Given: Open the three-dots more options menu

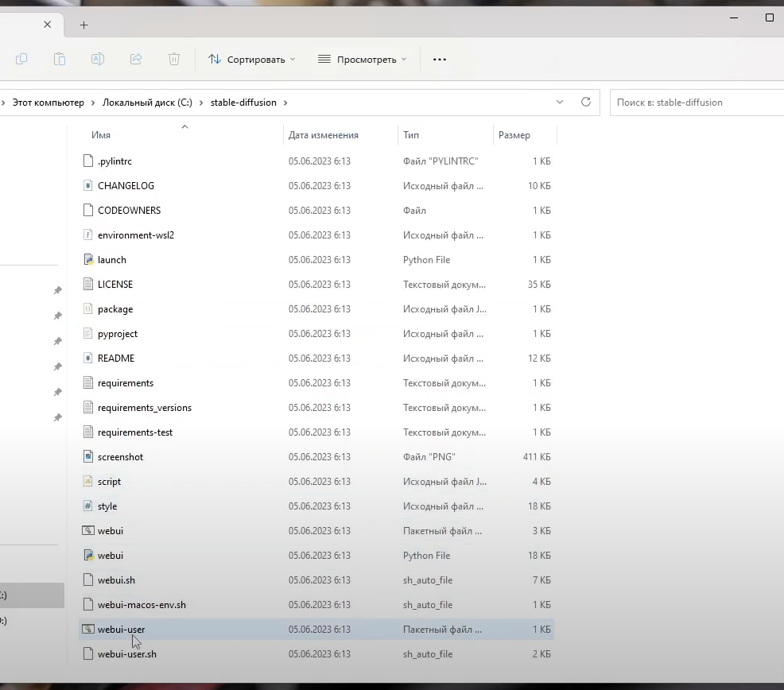Looking at the screenshot, I should (440, 60).
